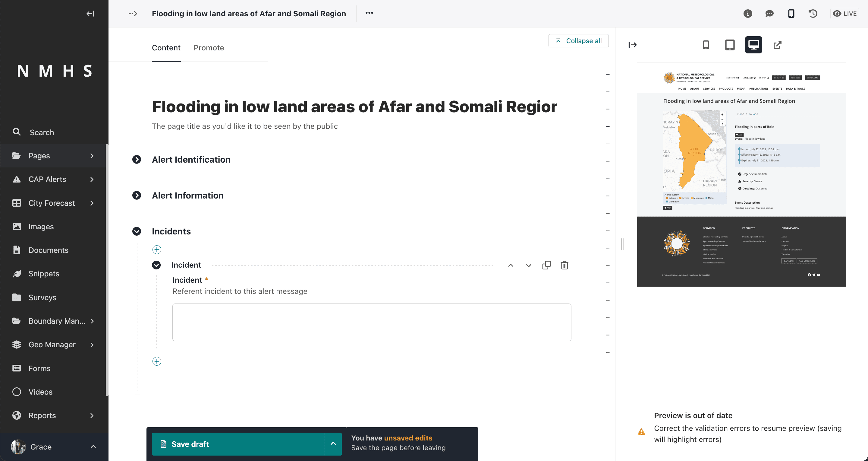Open Geo Manager in the sidebar

coord(52,345)
